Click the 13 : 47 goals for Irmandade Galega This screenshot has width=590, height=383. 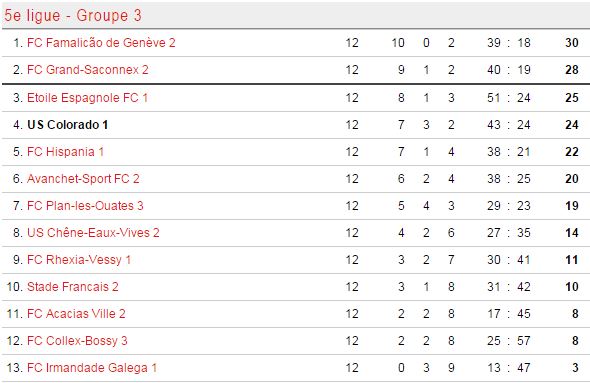pyautogui.click(x=509, y=368)
